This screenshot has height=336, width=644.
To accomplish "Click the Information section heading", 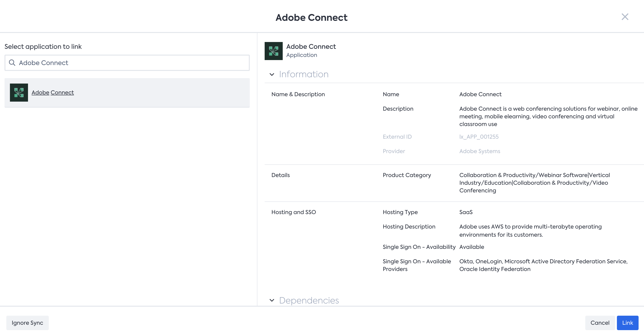I will tap(303, 74).
